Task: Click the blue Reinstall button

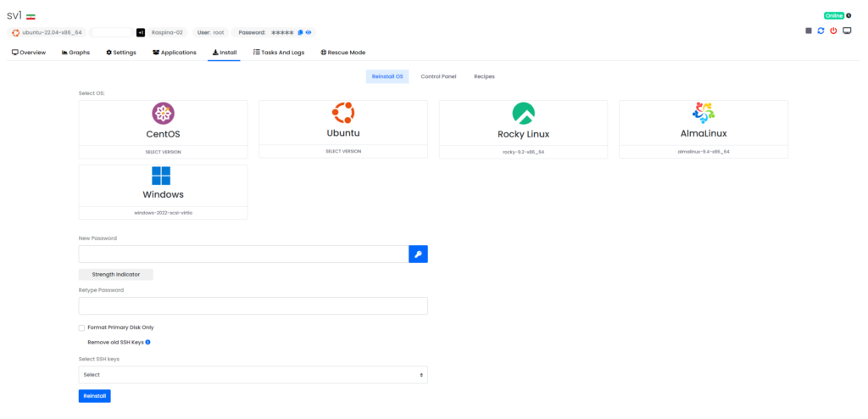Action: point(95,396)
